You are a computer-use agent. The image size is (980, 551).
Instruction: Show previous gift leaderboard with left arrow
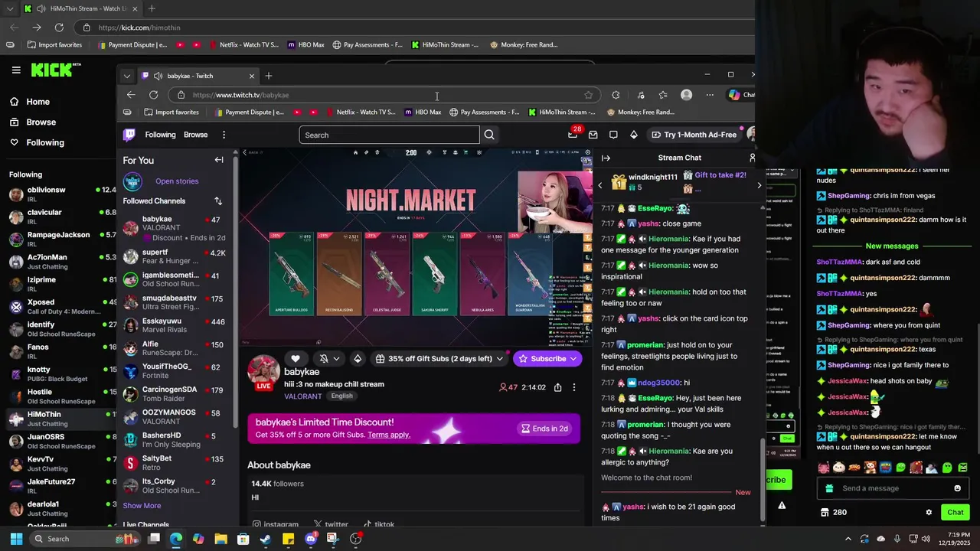pyautogui.click(x=599, y=185)
